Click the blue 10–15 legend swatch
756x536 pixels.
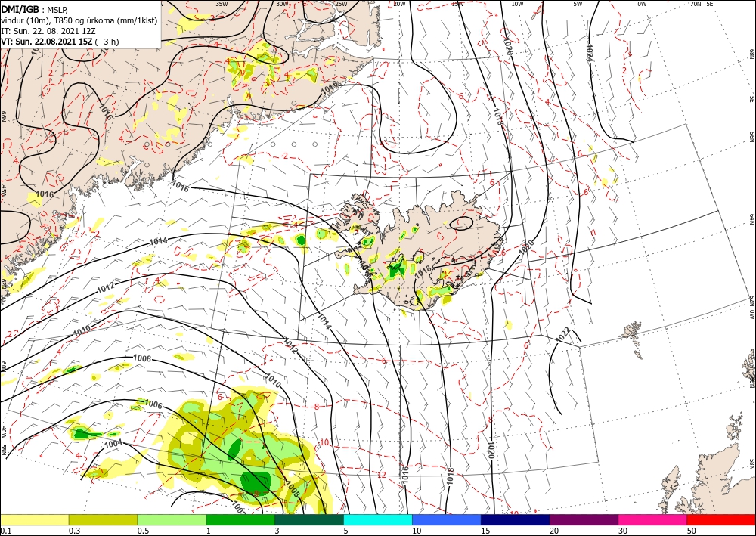coord(447,519)
